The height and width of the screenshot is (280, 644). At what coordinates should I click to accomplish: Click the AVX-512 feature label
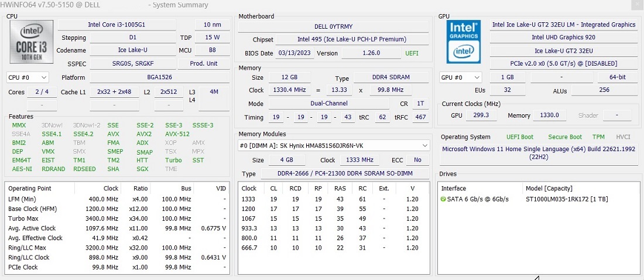177,134
